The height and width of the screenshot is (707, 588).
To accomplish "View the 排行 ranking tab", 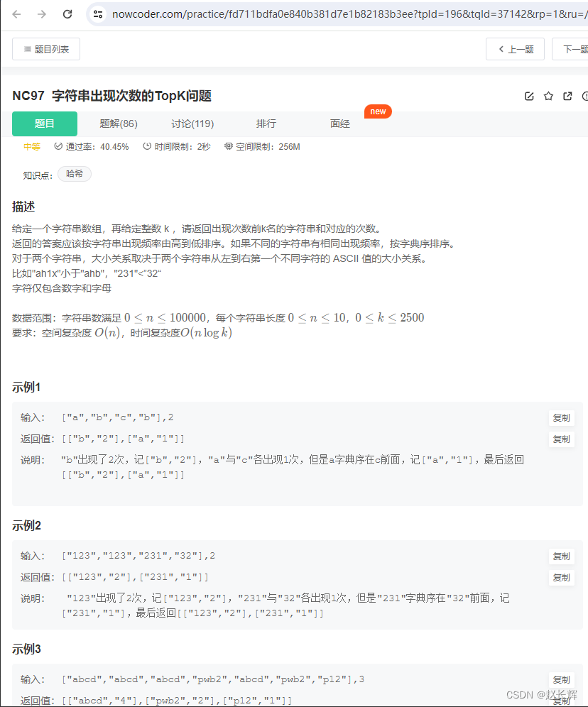I will pyautogui.click(x=266, y=124).
